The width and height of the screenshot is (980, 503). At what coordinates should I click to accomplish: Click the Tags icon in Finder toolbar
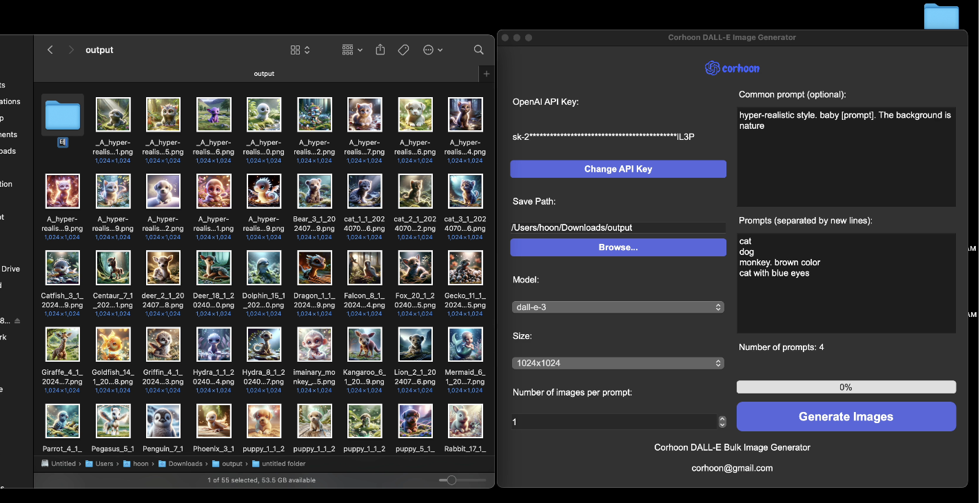pyautogui.click(x=404, y=50)
